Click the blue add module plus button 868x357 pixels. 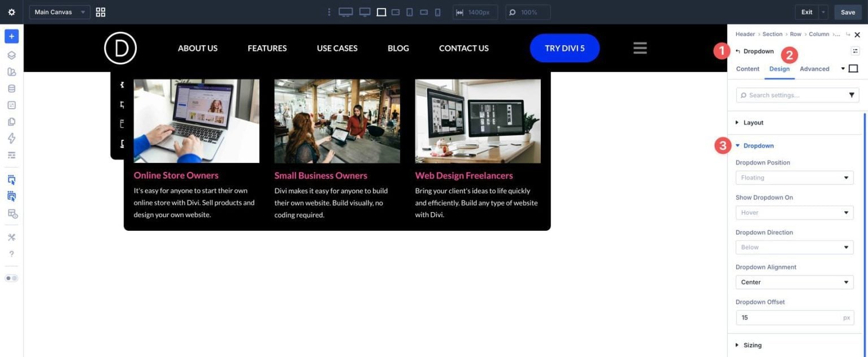11,36
